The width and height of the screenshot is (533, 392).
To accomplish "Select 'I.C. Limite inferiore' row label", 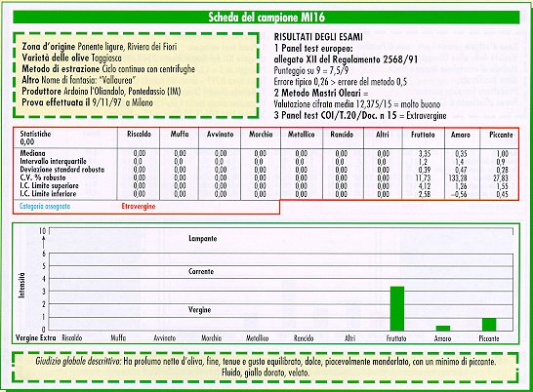I will point(48,194).
